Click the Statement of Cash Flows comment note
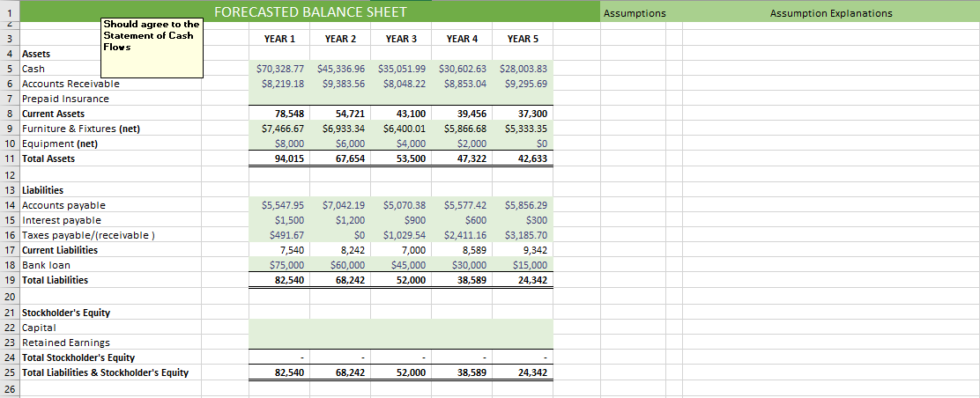This screenshot has height=398, width=980. (x=152, y=48)
